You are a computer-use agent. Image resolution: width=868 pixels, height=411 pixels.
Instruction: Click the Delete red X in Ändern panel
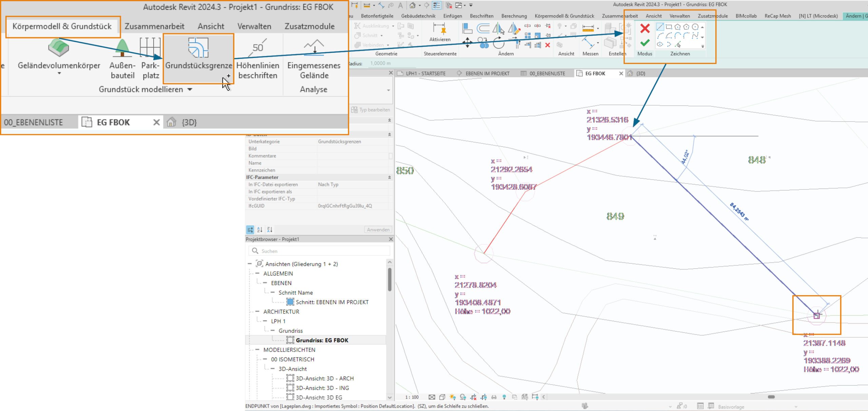click(x=547, y=45)
